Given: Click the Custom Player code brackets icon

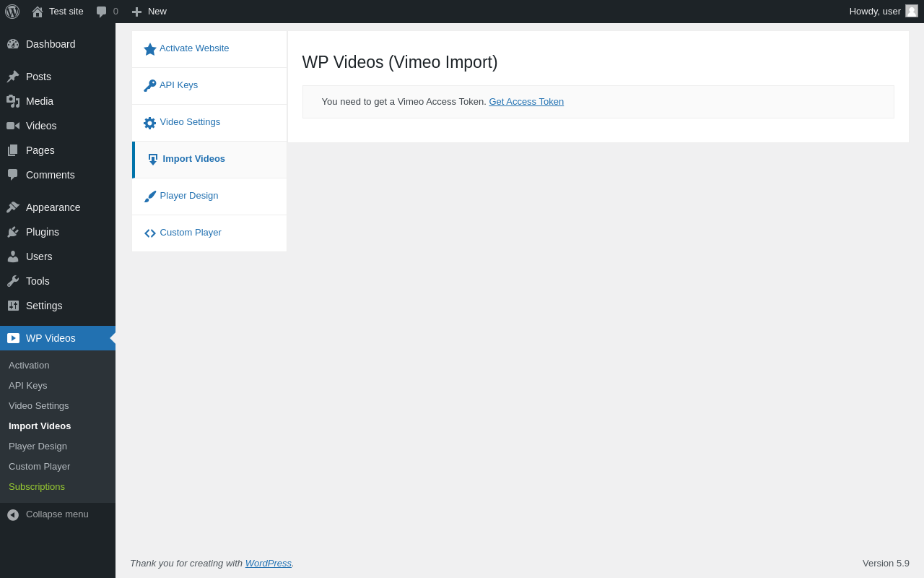Looking at the screenshot, I should coord(150,233).
